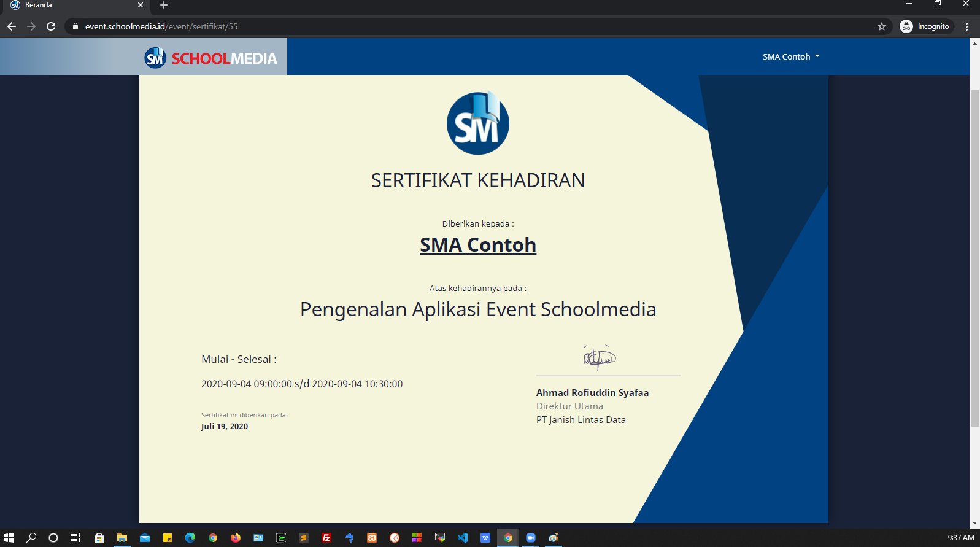Click the Direktur Utama title text
Screen dimensions: 980x547
(569, 406)
